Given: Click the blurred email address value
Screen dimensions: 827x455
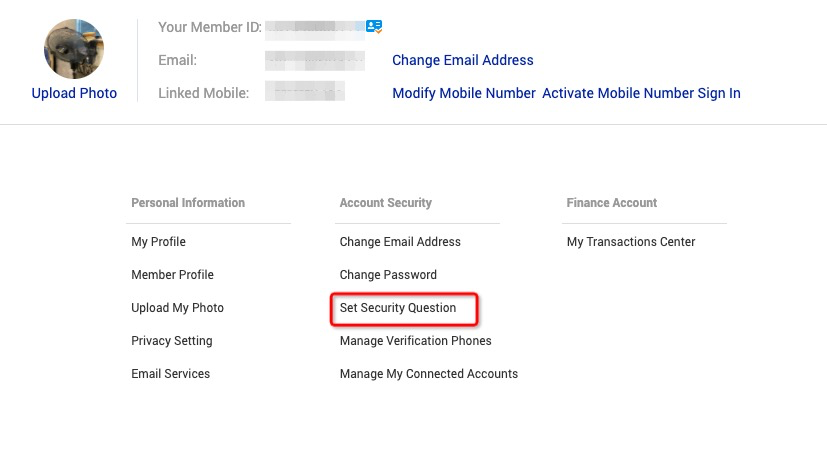Looking at the screenshot, I should 314,60.
